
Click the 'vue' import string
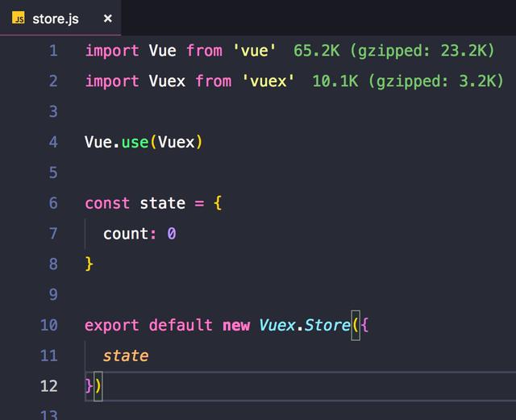click(255, 51)
